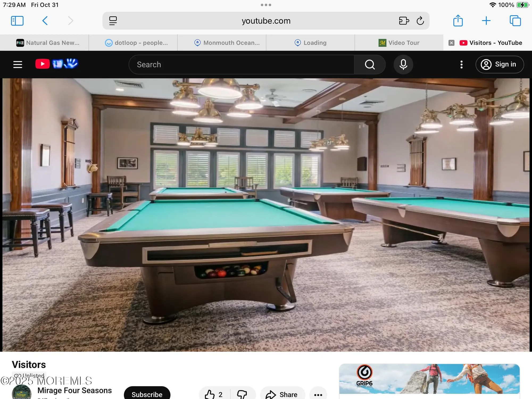Open a new Safari tab
The height and width of the screenshot is (399, 532).
(x=486, y=21)
